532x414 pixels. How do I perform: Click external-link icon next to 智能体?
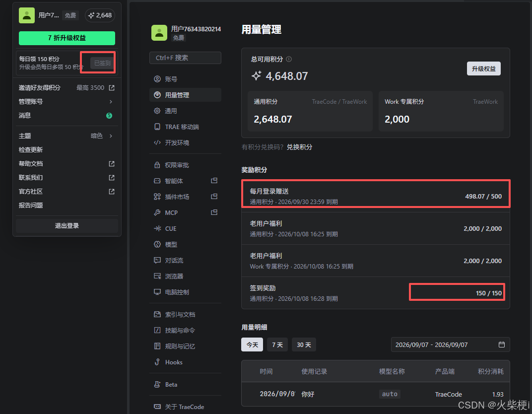point(214,181)
